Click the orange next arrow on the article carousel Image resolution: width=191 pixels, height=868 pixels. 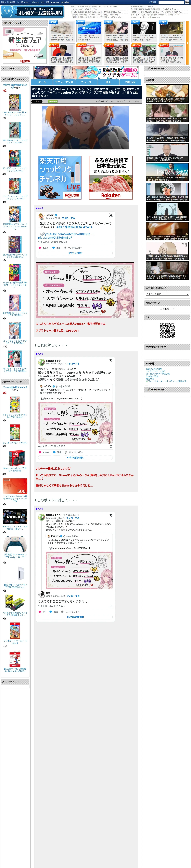(x=188, y=43)
